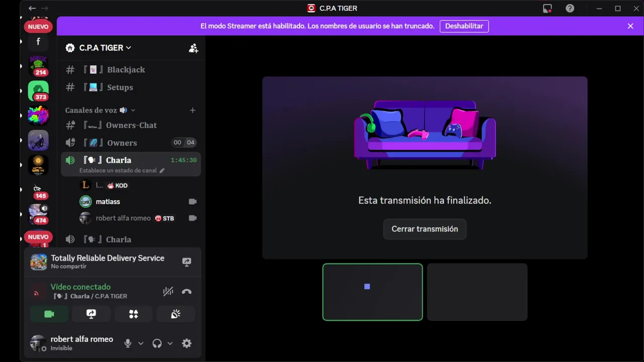Open the server with 214 unread badge
The width and height of the screenshot is (644, 362).
point(38,65)
